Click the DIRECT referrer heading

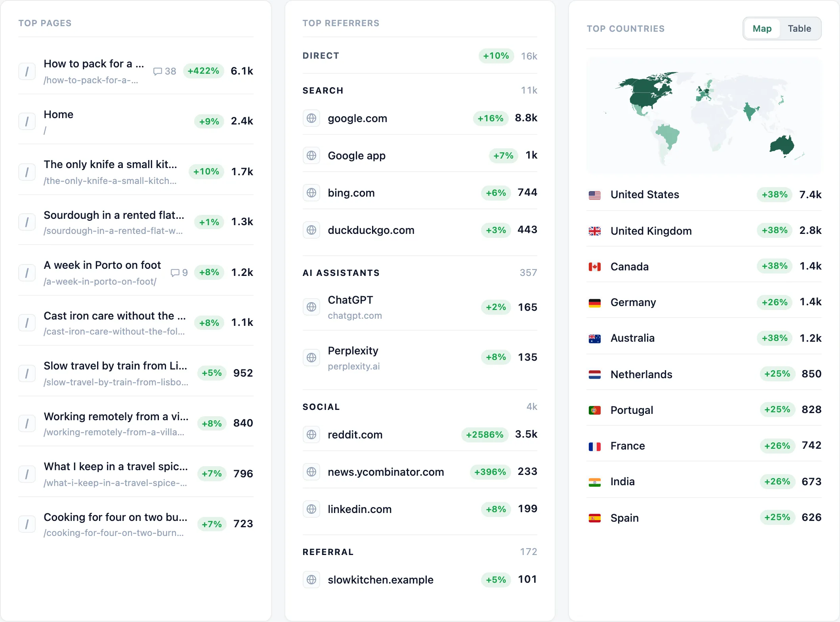tap(321, 56)
